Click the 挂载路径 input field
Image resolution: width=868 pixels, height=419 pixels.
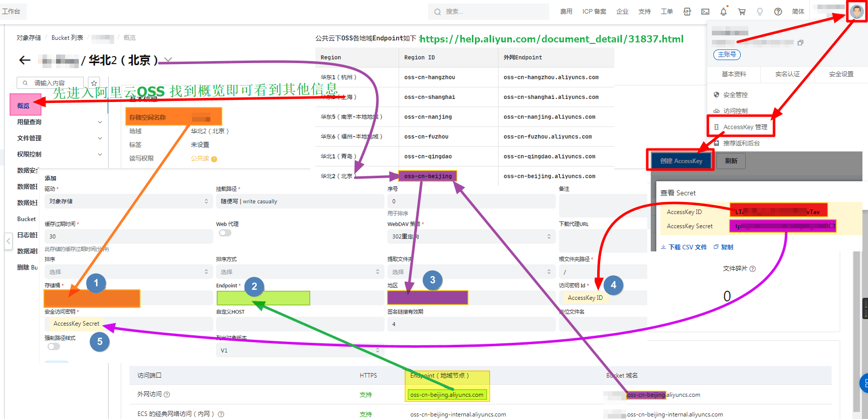click(x=300, y=201)
